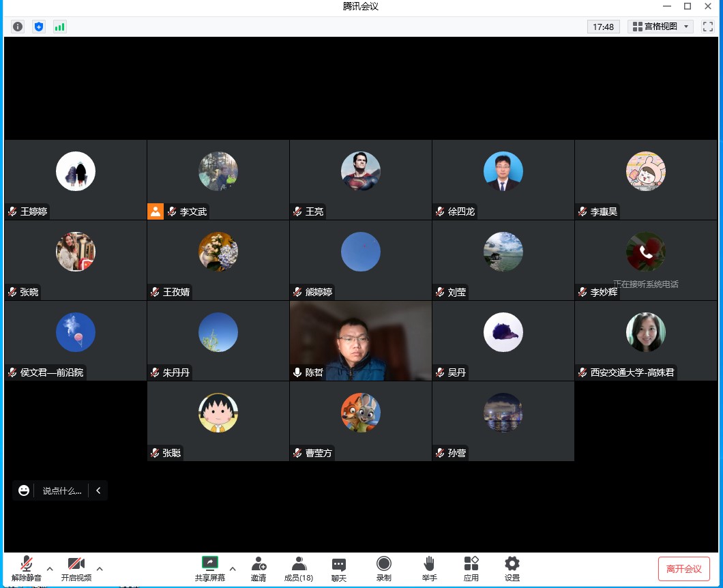Check the green network signal icon

[60, 27]
